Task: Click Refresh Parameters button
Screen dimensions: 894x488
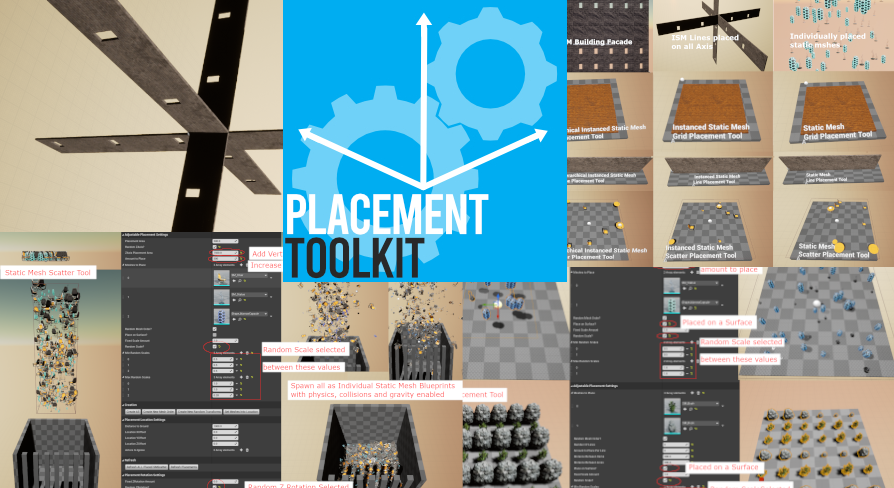Action: pos(184,467)
